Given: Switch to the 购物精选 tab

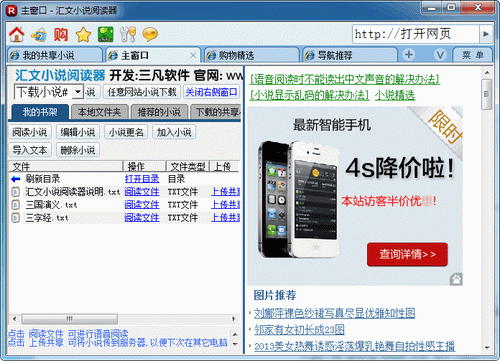Looking at the screenshot, I should point(251,55).
